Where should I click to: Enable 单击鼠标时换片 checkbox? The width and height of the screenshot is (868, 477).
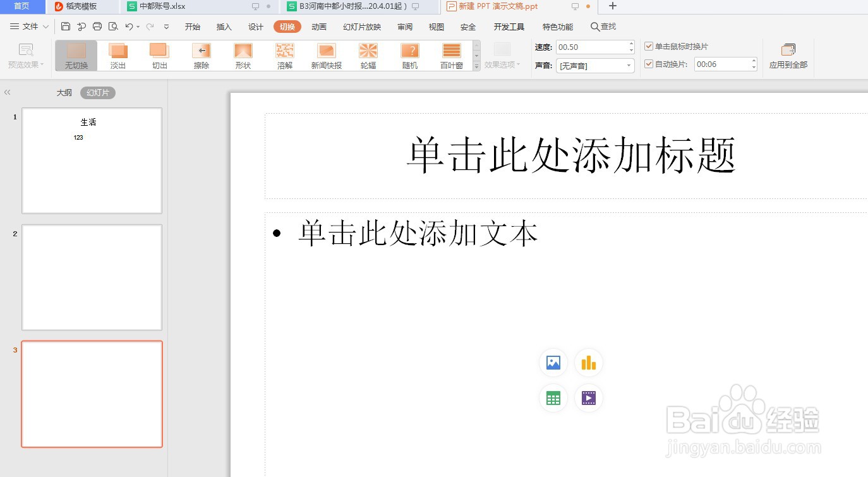tap(648, 45)
